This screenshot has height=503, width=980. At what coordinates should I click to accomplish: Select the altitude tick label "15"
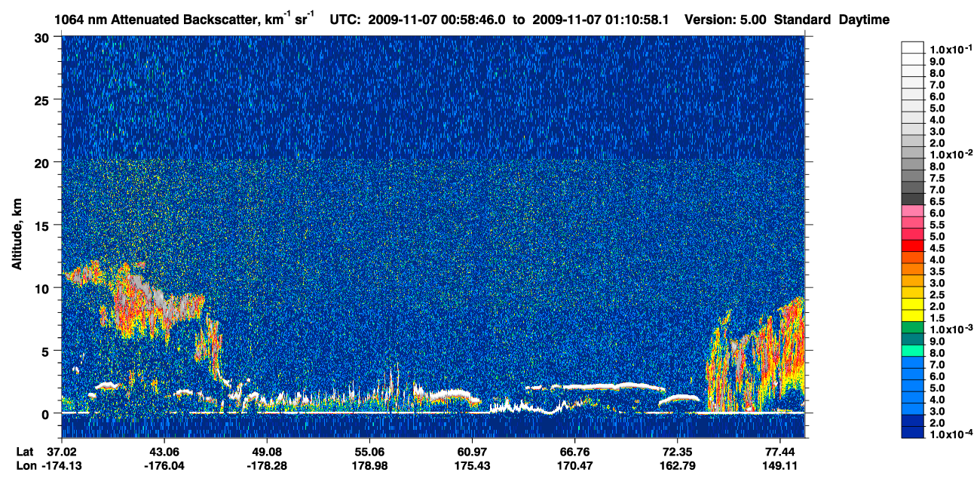pyautogui.click(x=44, y=225)
